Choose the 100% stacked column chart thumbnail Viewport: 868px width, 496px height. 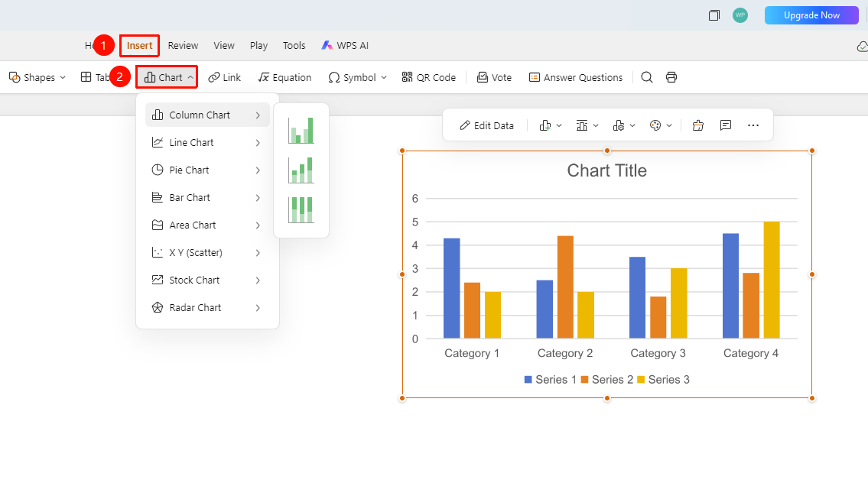point(301,210)
